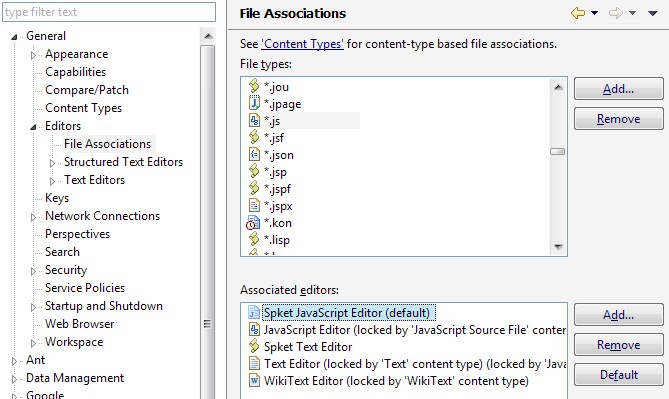669x399 pixels.
Task: Collapse the General tree node
Action: tap(14, 37)
